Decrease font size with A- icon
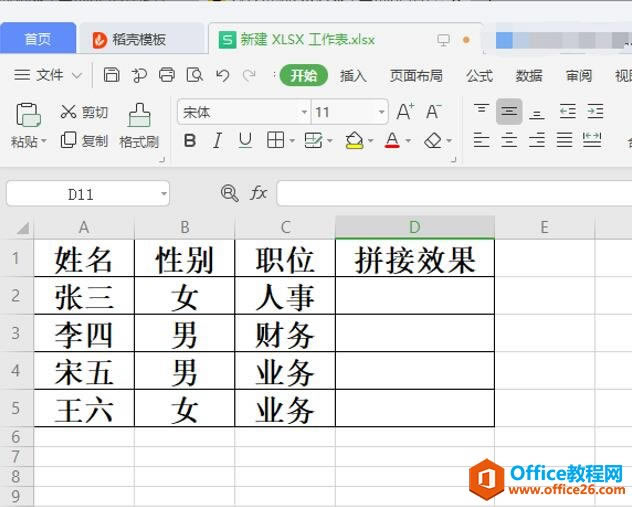632x507 pixels. click(x=433, y=112)
